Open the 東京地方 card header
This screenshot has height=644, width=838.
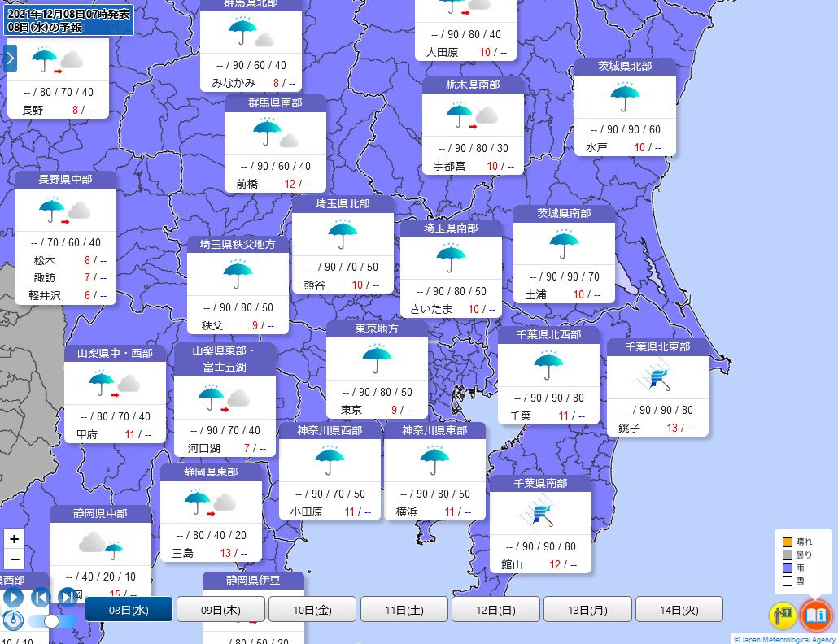[x=377, y=329]
